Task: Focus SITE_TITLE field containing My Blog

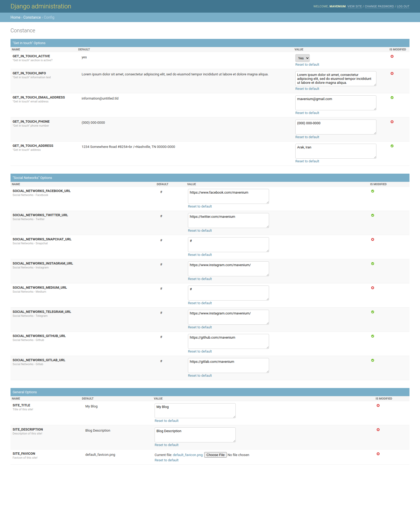Action: pos(195,411)
